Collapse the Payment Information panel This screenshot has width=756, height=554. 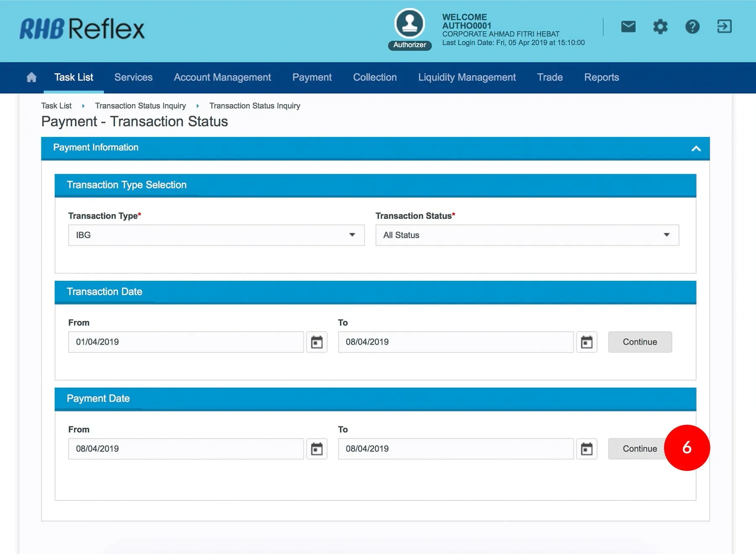click(x=696, y=149)
